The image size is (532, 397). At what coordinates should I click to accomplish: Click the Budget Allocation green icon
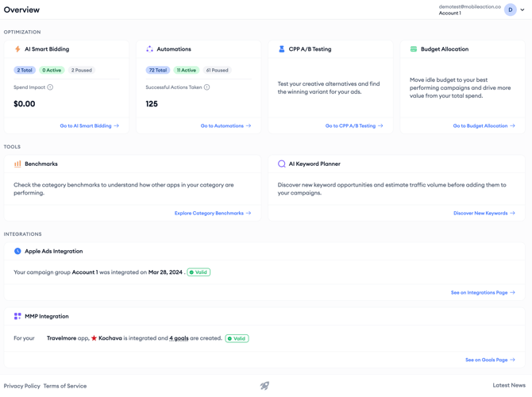414,49
